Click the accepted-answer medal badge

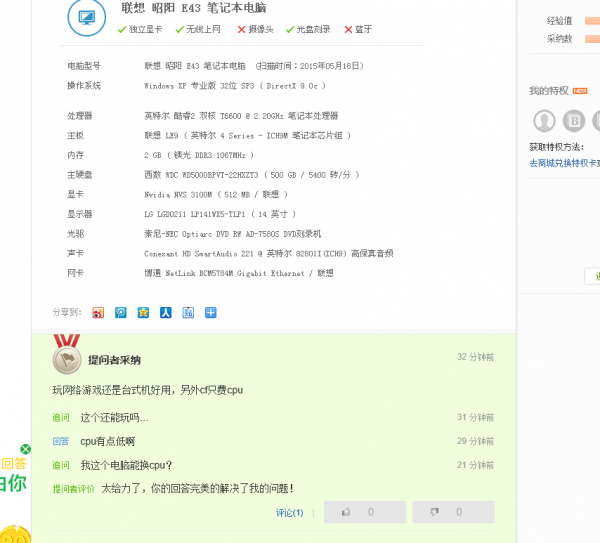point(67,354)
